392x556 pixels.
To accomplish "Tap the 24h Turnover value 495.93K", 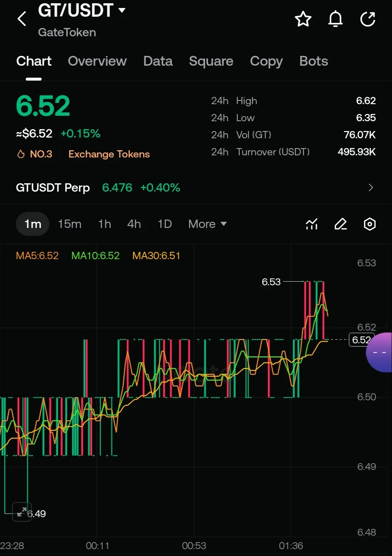I will [356, 152].
